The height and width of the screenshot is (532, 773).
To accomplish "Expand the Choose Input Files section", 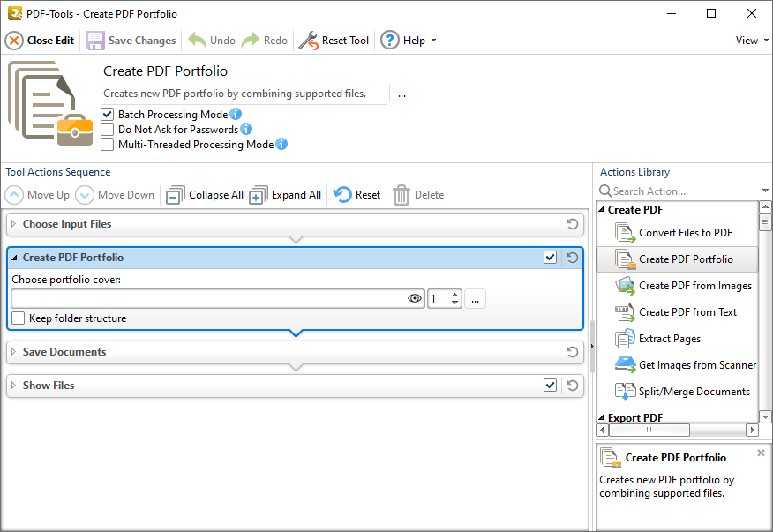I will pyautogui.click(x=14, y=224).
